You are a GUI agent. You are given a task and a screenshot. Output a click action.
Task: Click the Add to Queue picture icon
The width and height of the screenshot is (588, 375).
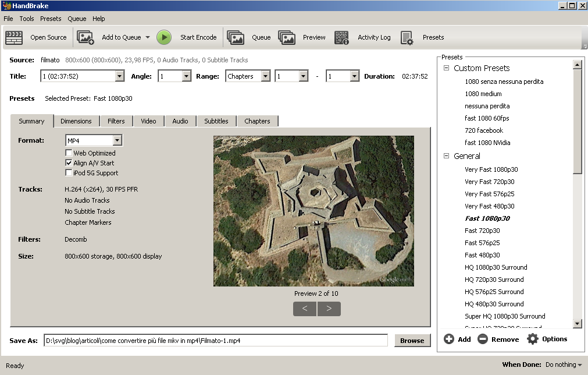85,37
